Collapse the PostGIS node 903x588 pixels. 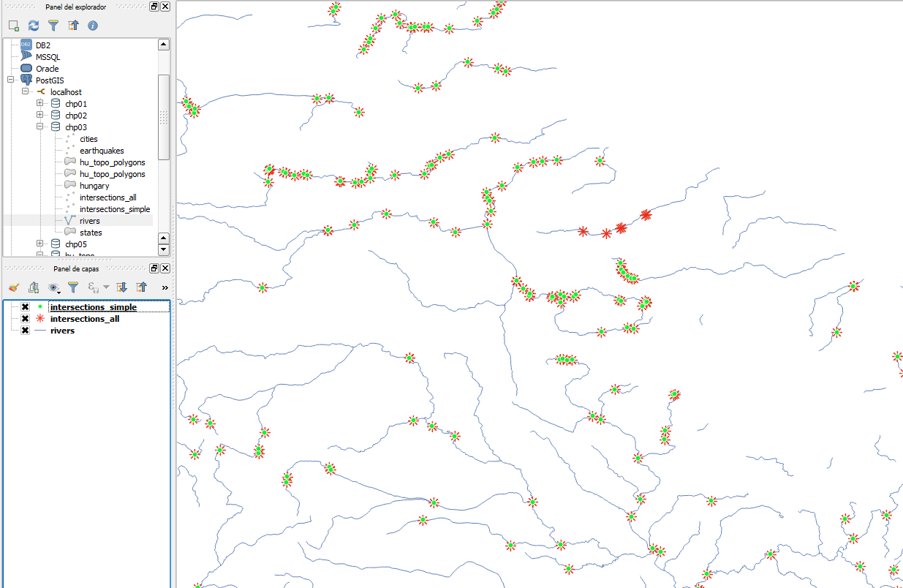tap(10, 80)
